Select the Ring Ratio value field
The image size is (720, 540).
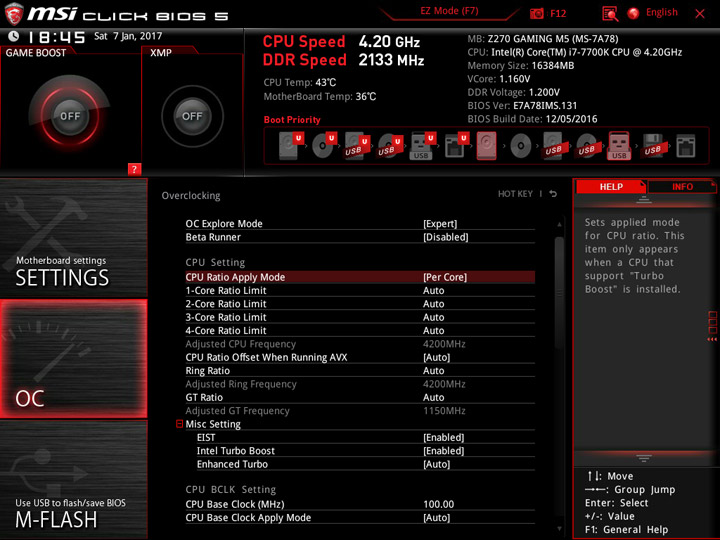pos(433,371)
